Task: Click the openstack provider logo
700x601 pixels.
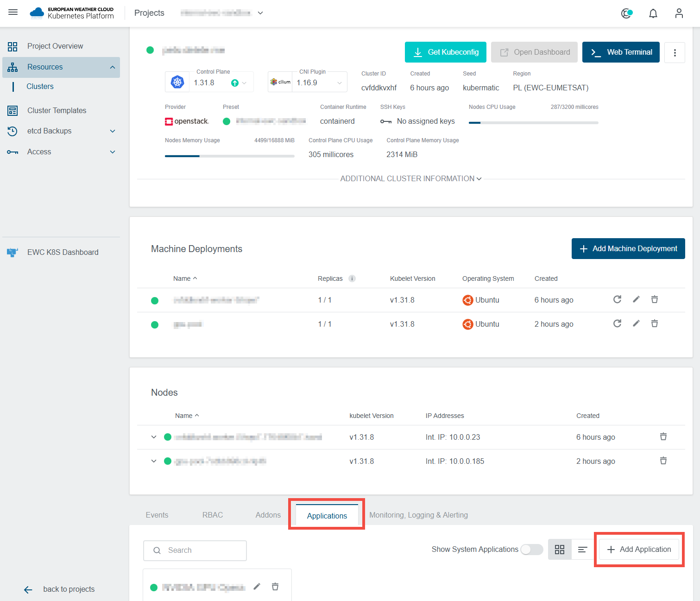Action: pyautogui.click(x=187, y=121)
